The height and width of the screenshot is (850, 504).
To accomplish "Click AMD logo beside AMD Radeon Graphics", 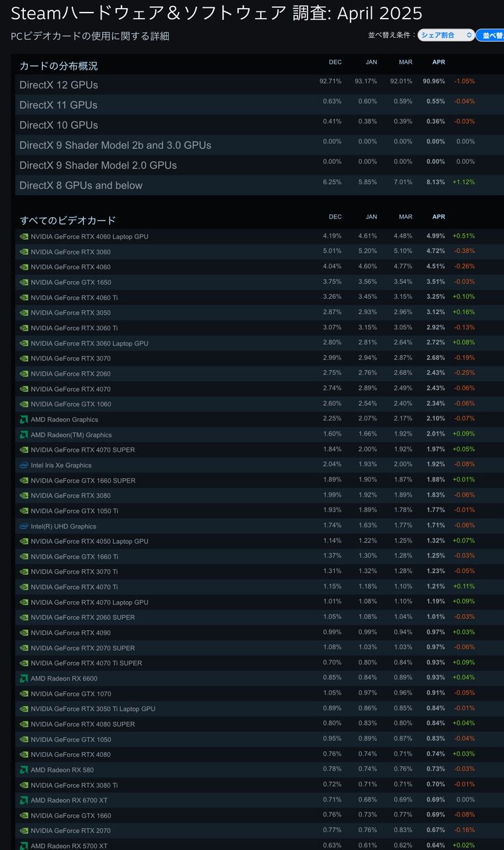I will (x=24, y=419).
